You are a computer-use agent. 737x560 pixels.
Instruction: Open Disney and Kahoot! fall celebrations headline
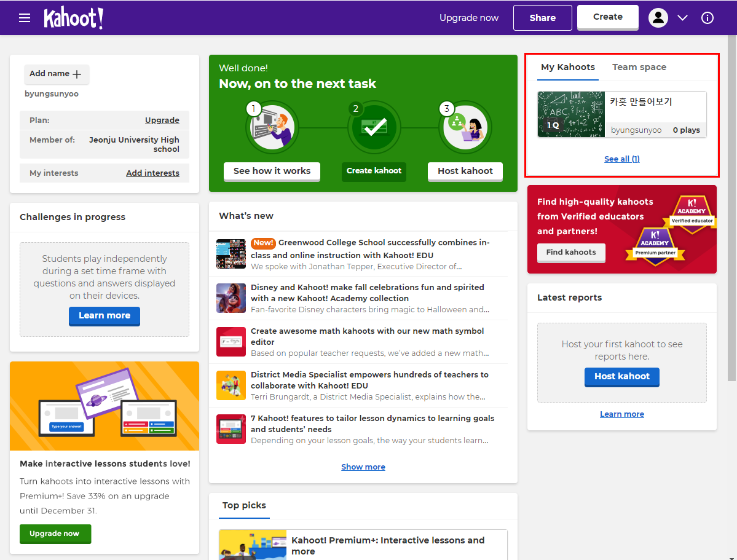click(368, 293)
